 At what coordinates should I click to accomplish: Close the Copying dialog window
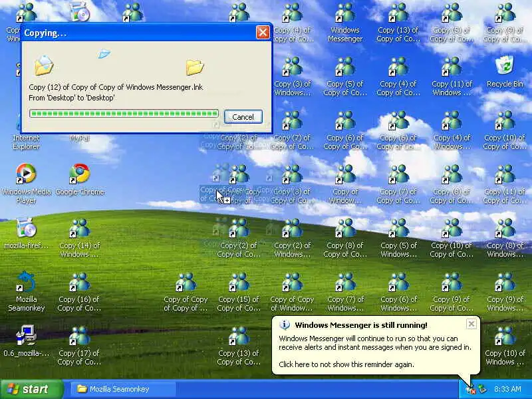263,33
